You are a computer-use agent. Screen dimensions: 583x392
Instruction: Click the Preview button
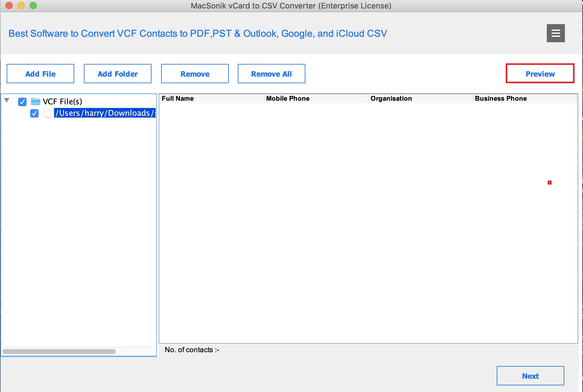pyautogui.click(x=540, y=73)
